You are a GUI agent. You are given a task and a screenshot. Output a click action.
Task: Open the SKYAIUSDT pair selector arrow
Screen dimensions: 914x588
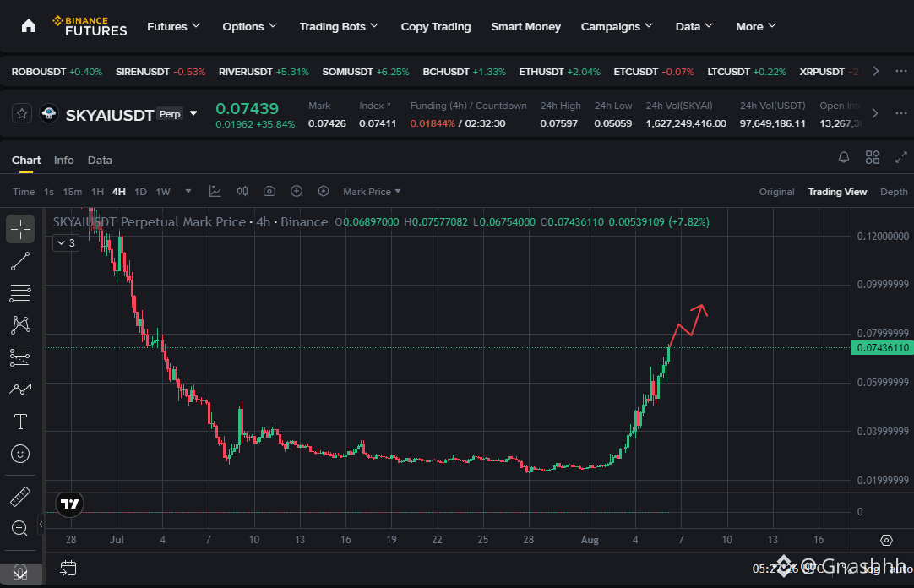point(193,114)
